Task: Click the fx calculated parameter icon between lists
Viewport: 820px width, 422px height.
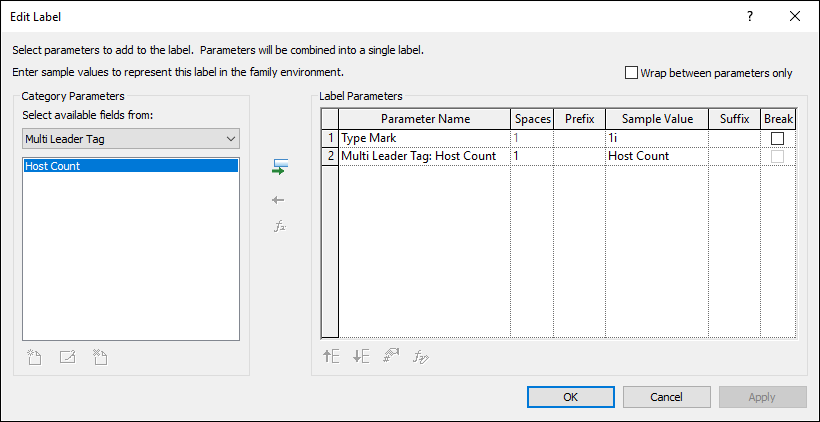Action: point(280,227)
